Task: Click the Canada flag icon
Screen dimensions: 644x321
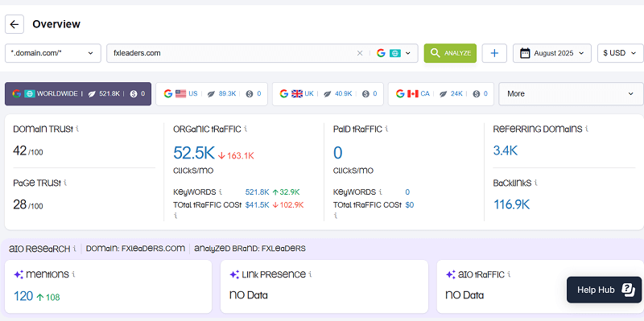Action: pos(413,93)
